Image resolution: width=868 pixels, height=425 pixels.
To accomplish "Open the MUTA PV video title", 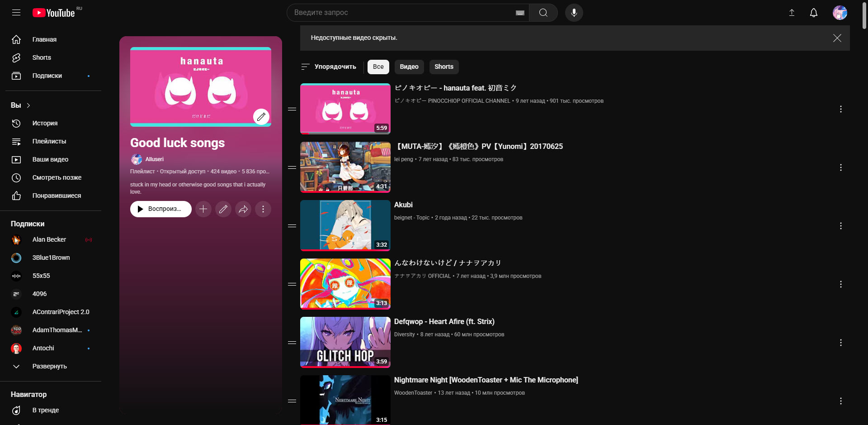I will tap(479, 146).
